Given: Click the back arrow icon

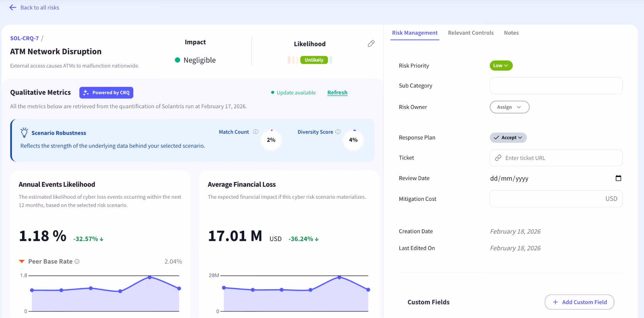Looking at the screenshot, I should tap(13, 7).
